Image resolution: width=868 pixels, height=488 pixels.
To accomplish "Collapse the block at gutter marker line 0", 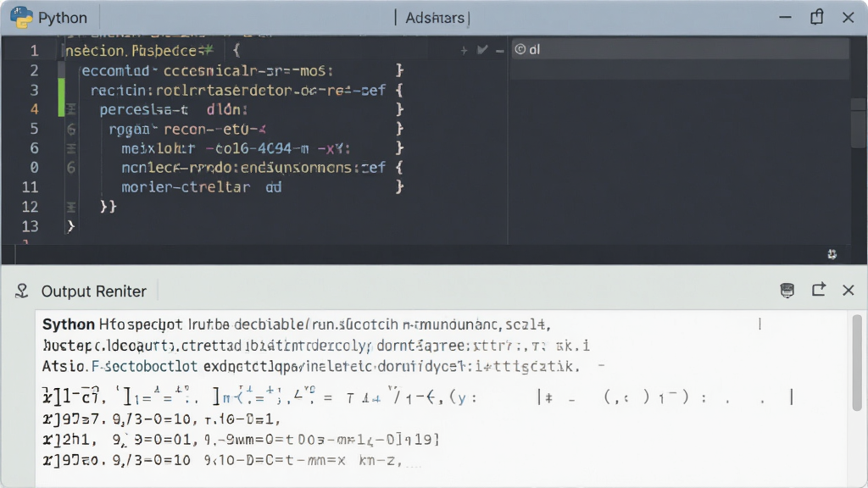I will (x=71, y=168).
